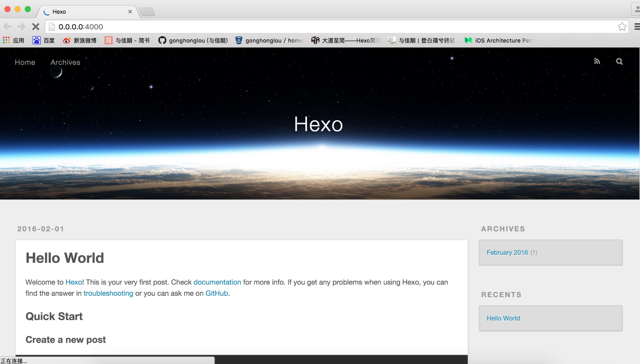Open the gonghonglou (与佳期) GitHub bookmark
This screenshot has width=640, height=364.
click(193, 40)
